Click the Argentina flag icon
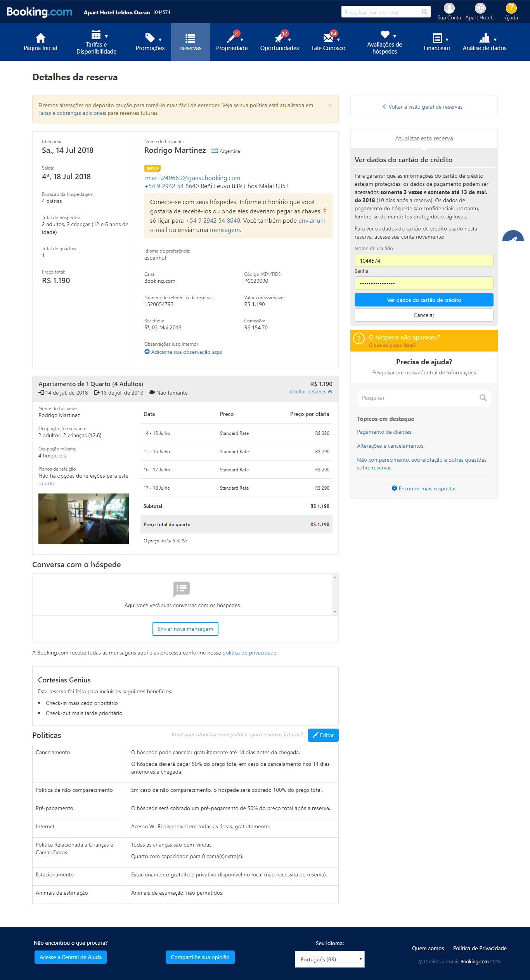Viewport: 530px width, 980px height. tap(215, 151)
